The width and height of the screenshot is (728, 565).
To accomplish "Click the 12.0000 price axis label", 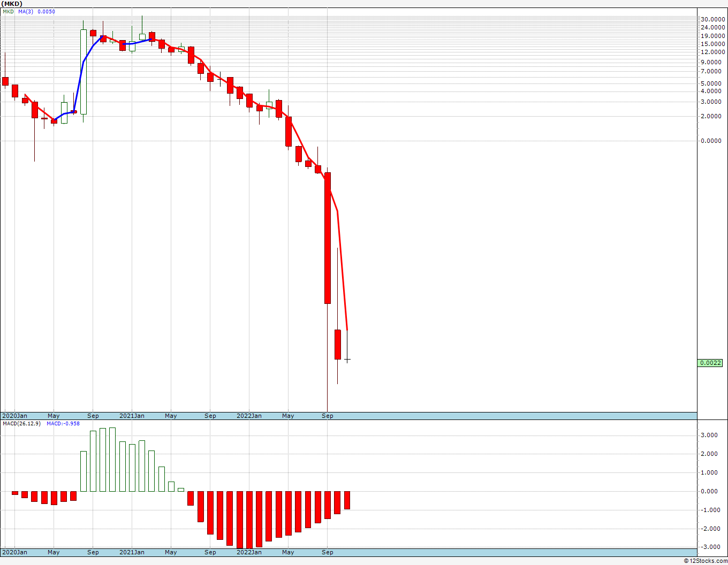I will point(713,52).
